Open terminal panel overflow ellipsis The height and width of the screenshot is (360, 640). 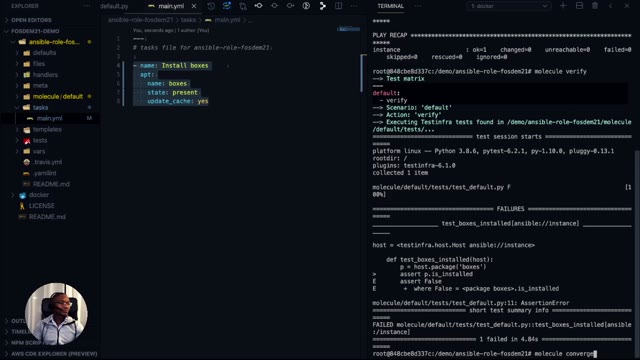point(418,6)
